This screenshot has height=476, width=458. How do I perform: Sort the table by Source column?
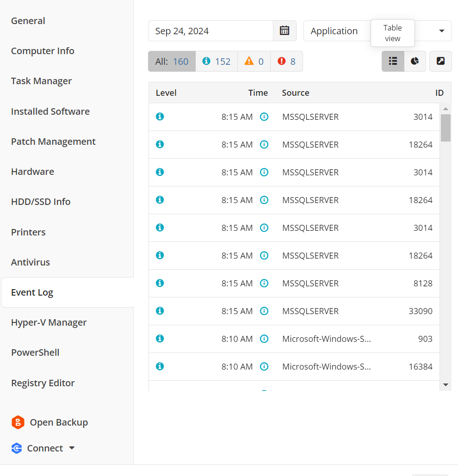point(296,93)
